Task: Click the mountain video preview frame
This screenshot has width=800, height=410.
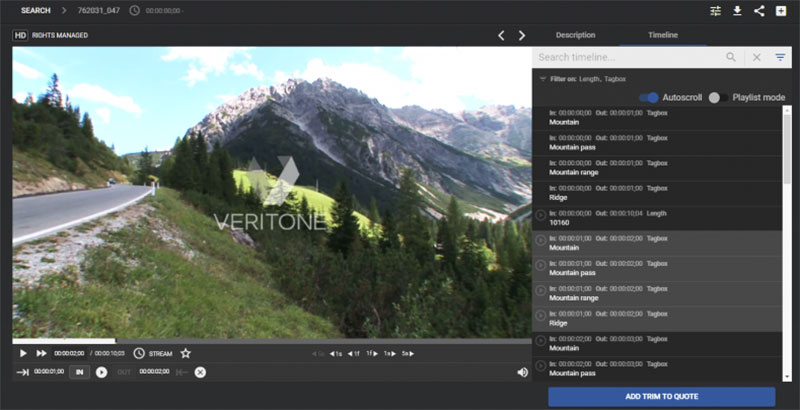Action: pos(272,192)
